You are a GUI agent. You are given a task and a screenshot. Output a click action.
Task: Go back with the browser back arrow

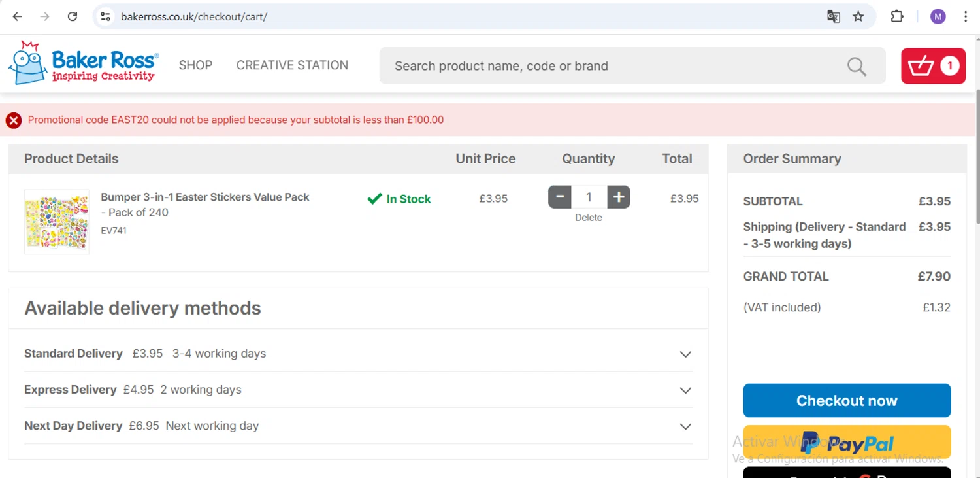(x=18, y=16)
